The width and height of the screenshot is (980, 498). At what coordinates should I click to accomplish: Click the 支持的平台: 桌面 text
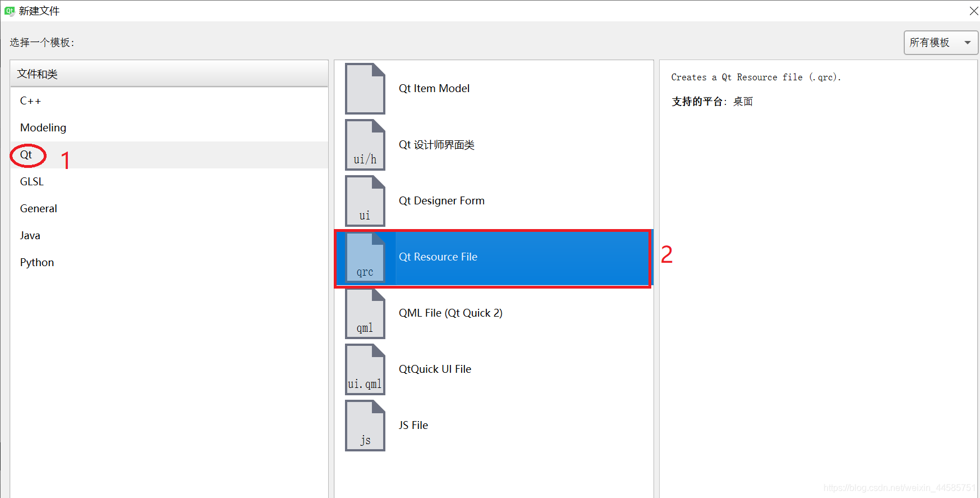712,102
